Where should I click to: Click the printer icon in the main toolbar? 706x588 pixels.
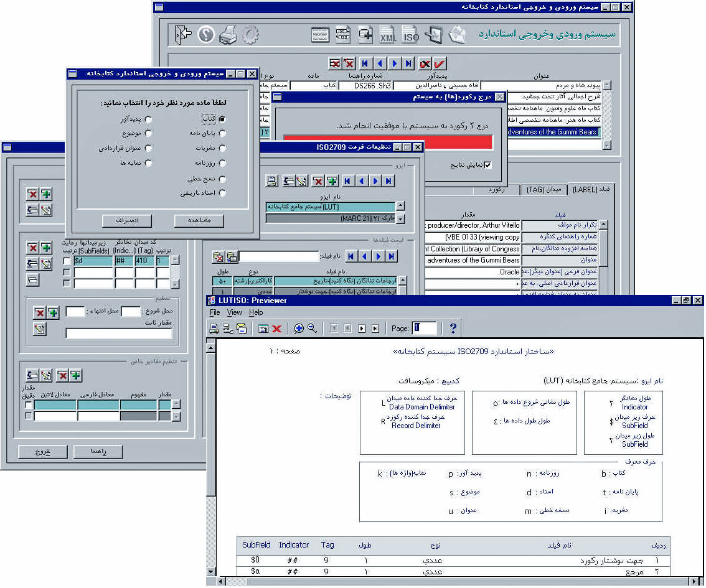point(228,35)
